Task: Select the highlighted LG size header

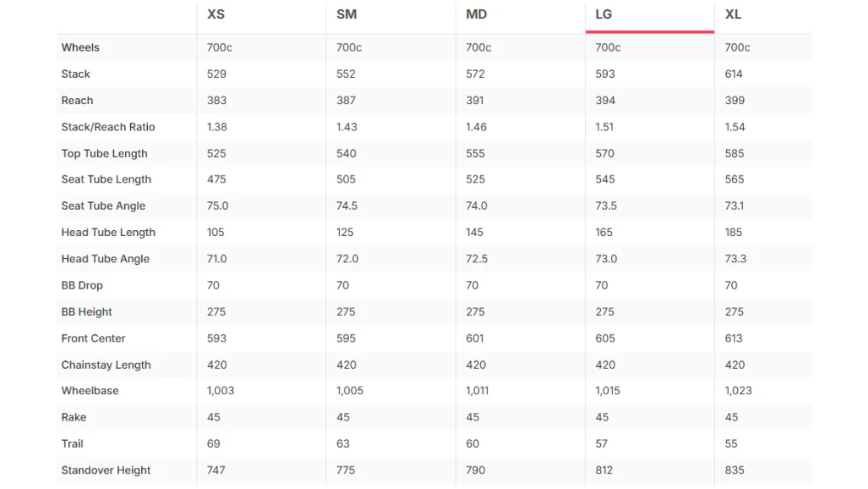Action: (603, 14)
